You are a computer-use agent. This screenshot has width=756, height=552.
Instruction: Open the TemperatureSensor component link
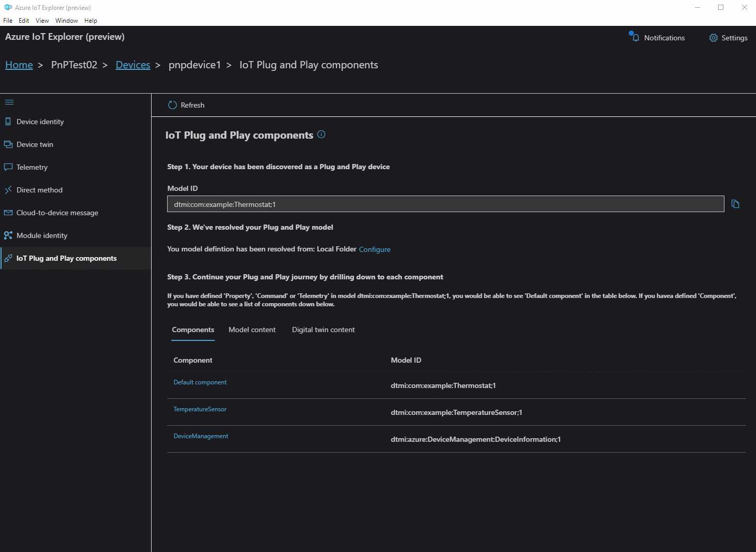(200, 409)
